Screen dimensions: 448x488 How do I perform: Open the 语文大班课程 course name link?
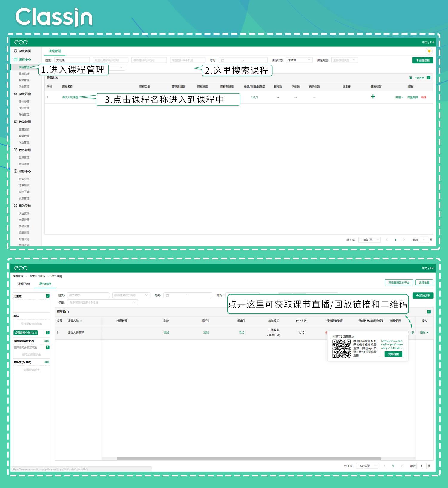pos(70,97)
